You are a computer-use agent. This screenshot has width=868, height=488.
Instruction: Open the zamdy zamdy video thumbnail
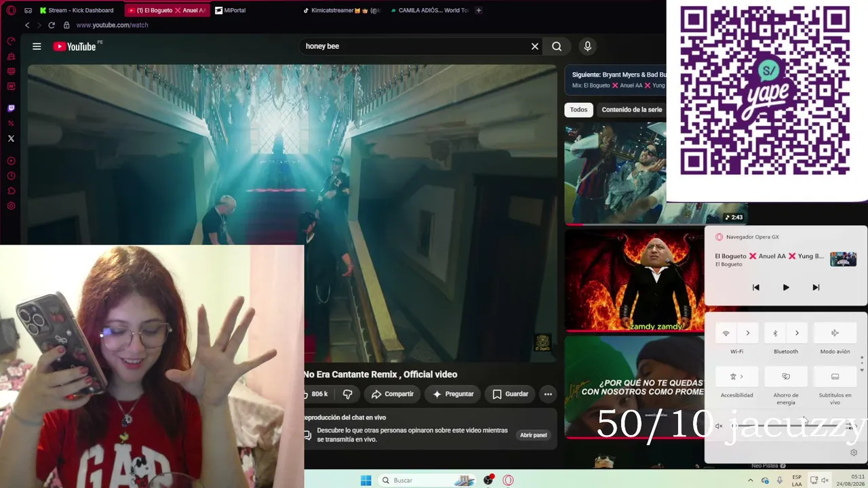(x=634, y=281)
